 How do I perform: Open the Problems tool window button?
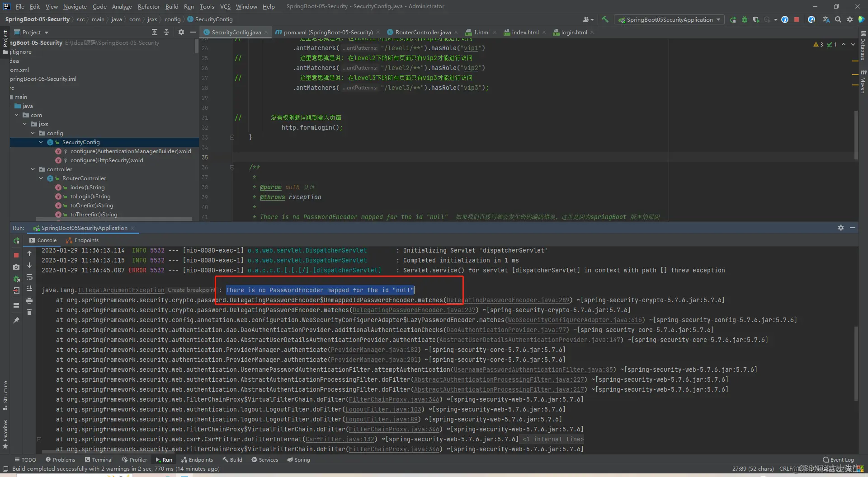coord(61,460)
